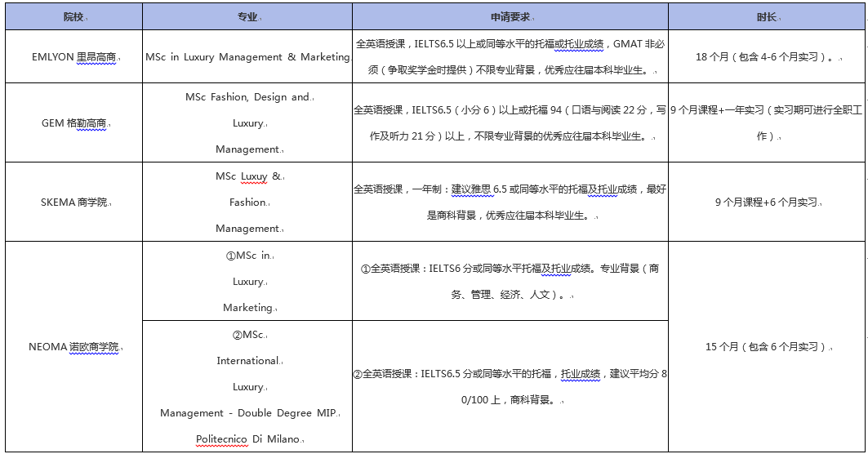Viewport: 868px width, 454px height.
Task: Click the 15个月(包含6个月实习) duration cell
Action: click(x=765, y=347)
